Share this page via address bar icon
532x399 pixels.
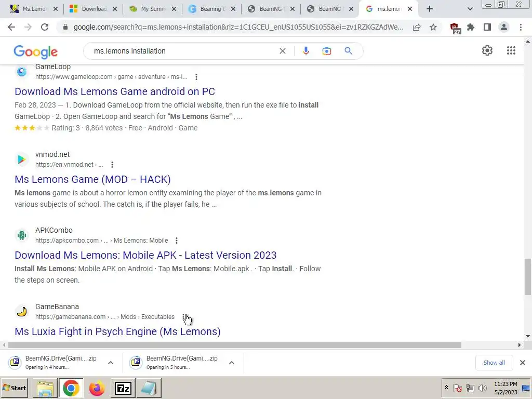[417, 27]
